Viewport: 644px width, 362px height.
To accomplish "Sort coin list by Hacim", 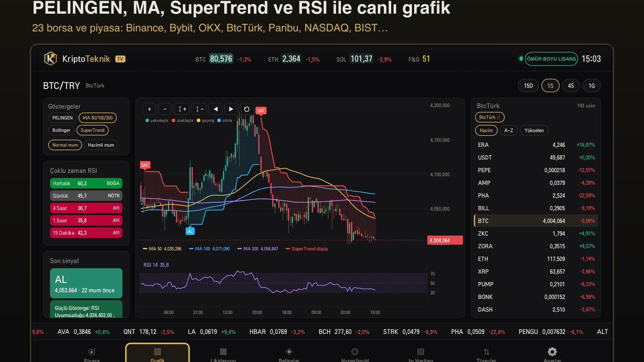I will [x=486, y=130].
